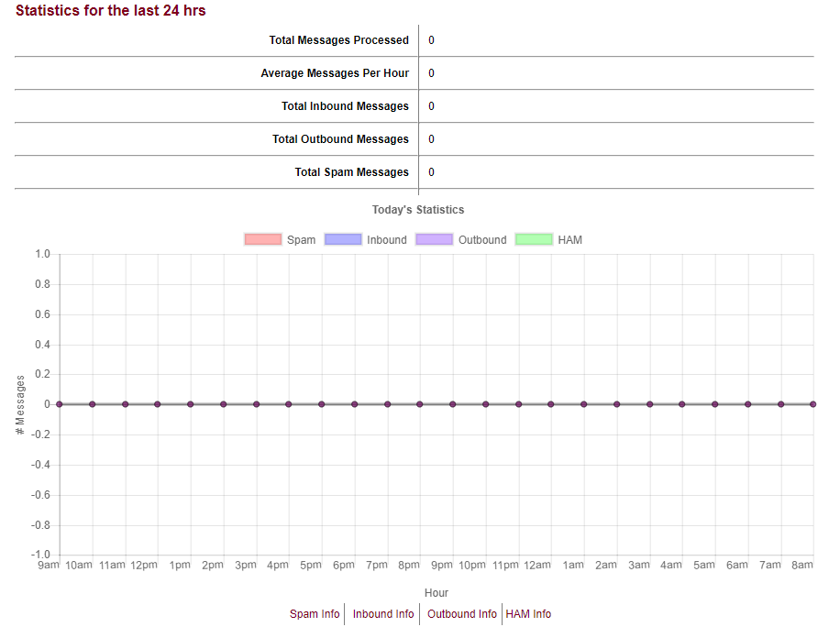Click the Statistics for the last 24 hrs heading
This screenshot has height=627, width=840.
111,11
